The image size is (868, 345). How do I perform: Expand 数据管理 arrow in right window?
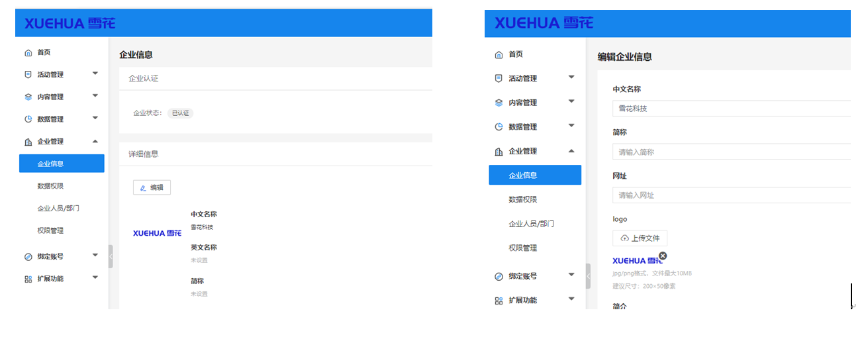[x=572, y=126]
